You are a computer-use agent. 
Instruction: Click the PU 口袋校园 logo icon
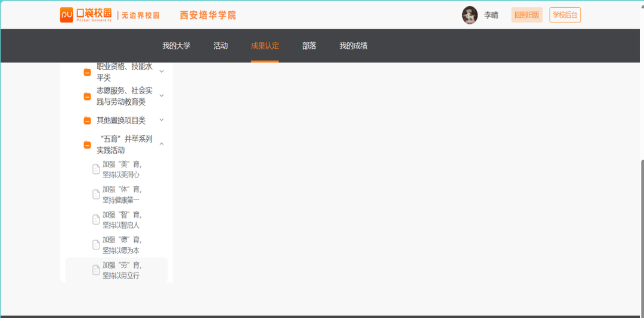tap(67, 15)
